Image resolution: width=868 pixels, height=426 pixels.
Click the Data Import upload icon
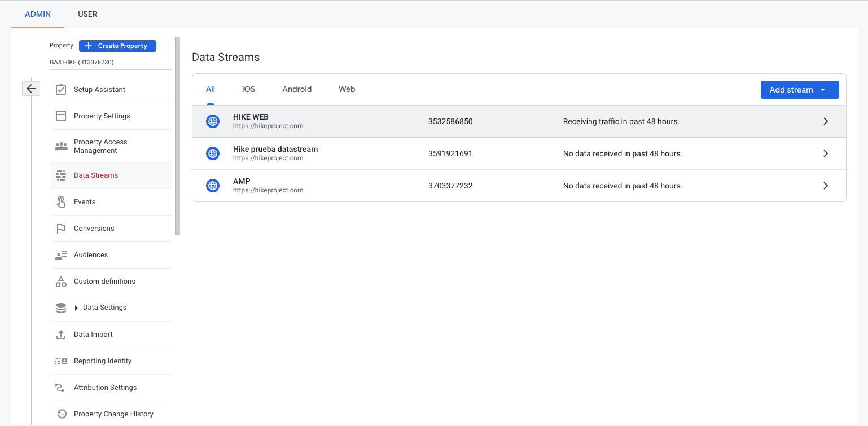[x=61, y=335]
